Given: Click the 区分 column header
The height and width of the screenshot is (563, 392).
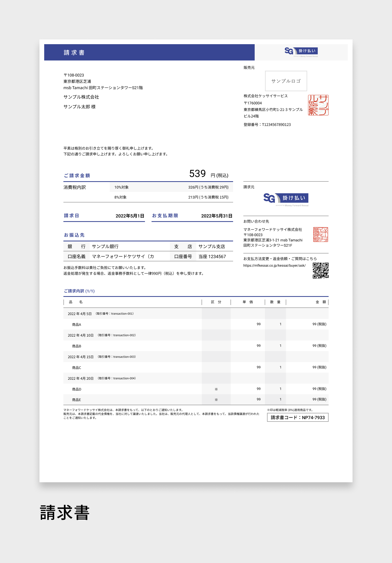Looking at the screenshot, I should (216, 302).
